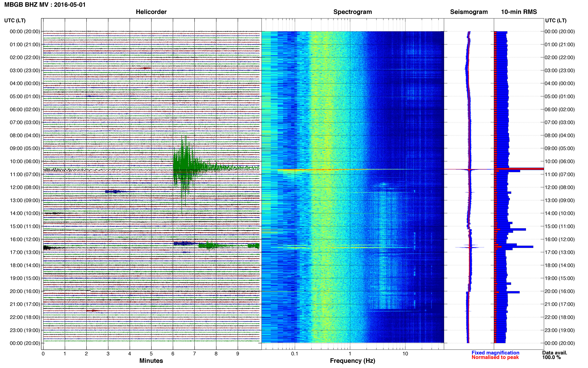588x368 pixels.
Task: Click the long blue RMS bar near 16:40
Action: coord(514,247)
